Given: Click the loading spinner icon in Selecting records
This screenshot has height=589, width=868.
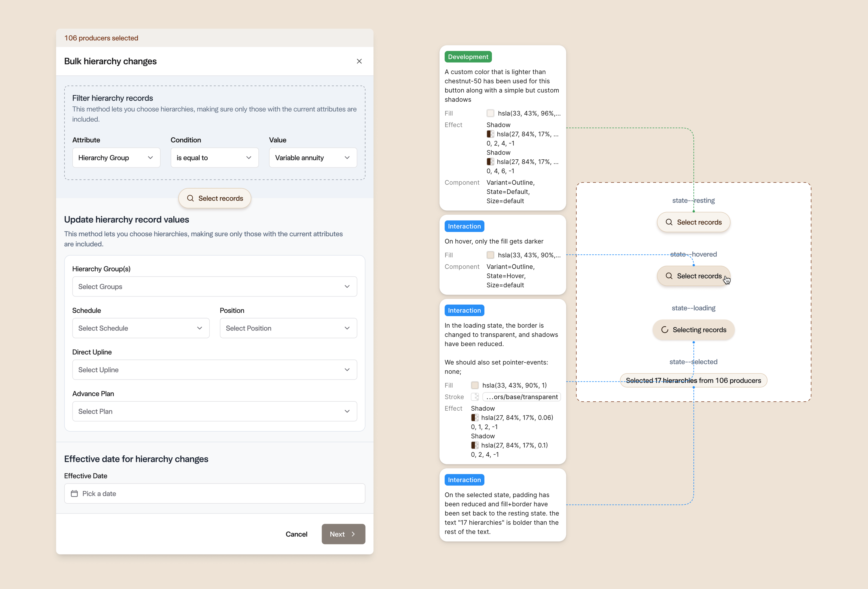Looking at the screenshot, I should pos(665,330).
